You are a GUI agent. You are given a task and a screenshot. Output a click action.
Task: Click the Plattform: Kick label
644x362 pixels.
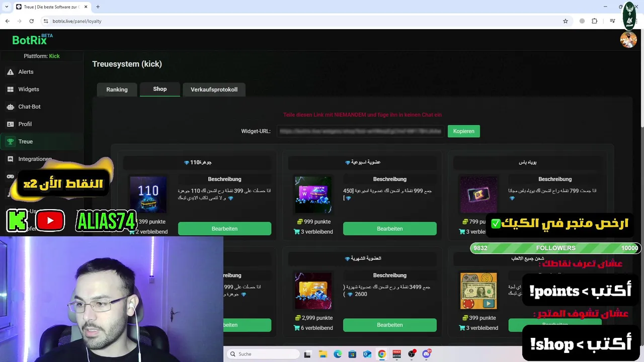[42, 56]
